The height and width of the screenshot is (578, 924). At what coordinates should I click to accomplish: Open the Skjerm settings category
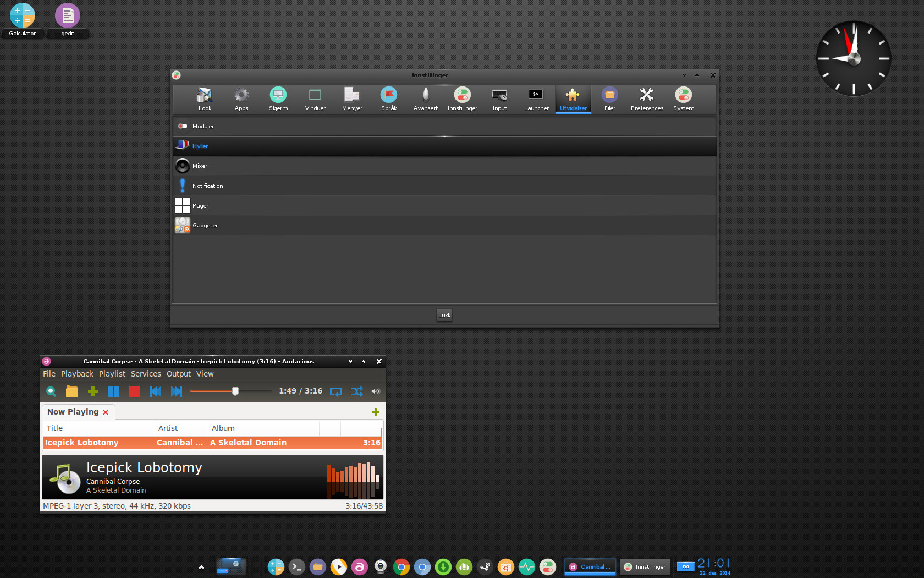tap(278, 99)
